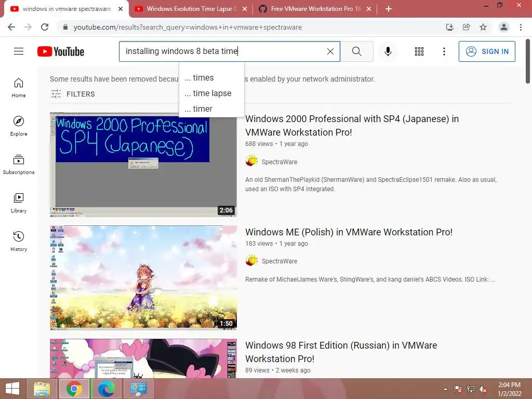
Task: Click the SIGN IN button
Action: [487, 51]
